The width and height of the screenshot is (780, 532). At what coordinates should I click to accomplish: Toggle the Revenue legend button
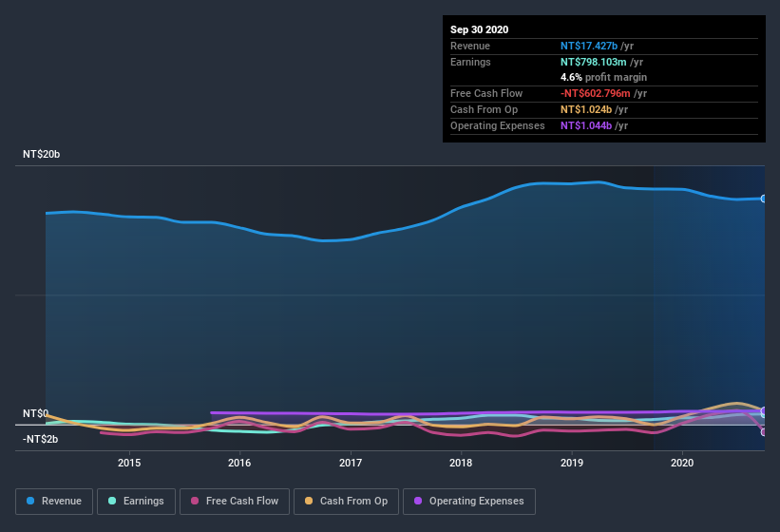pos(54,502)
